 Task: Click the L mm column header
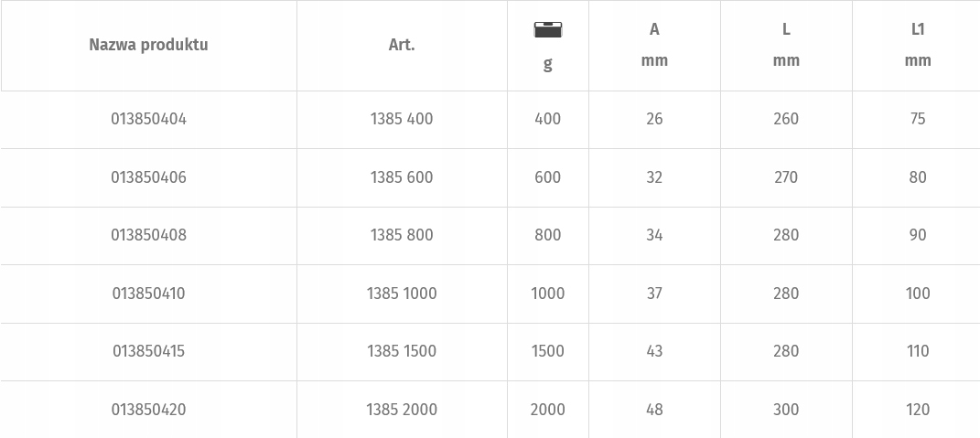coord(786,45)
